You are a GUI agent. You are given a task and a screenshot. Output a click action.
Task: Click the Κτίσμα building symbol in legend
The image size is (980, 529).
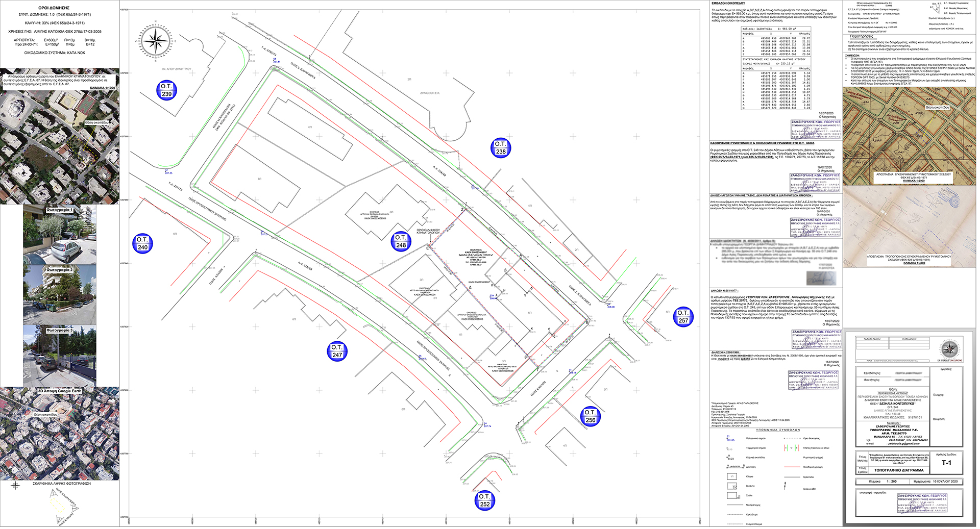(732, 476)
